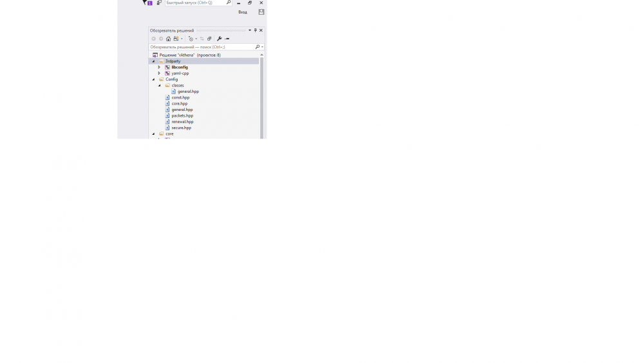This screenshot has width=644, height=363.
Task: Open Properties via the wrench icon
Action: coord(220,39)
